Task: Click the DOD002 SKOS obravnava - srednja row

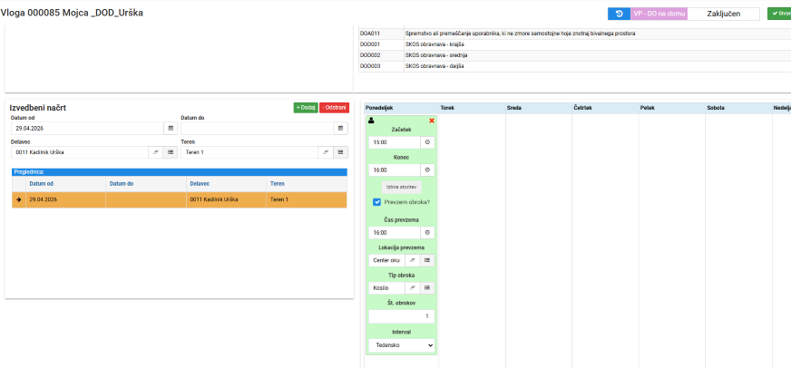Action: click(575, 55)
